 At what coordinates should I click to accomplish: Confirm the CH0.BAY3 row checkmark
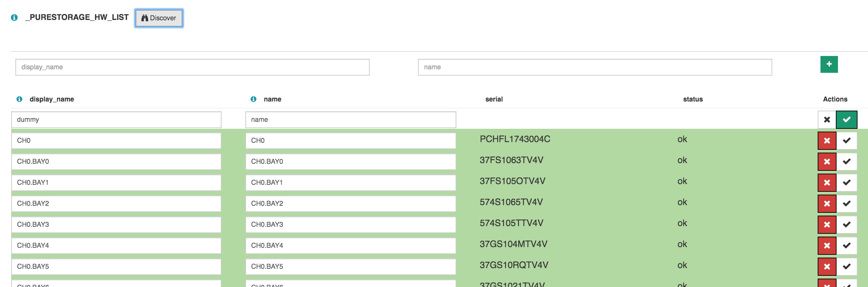(847, 225)
